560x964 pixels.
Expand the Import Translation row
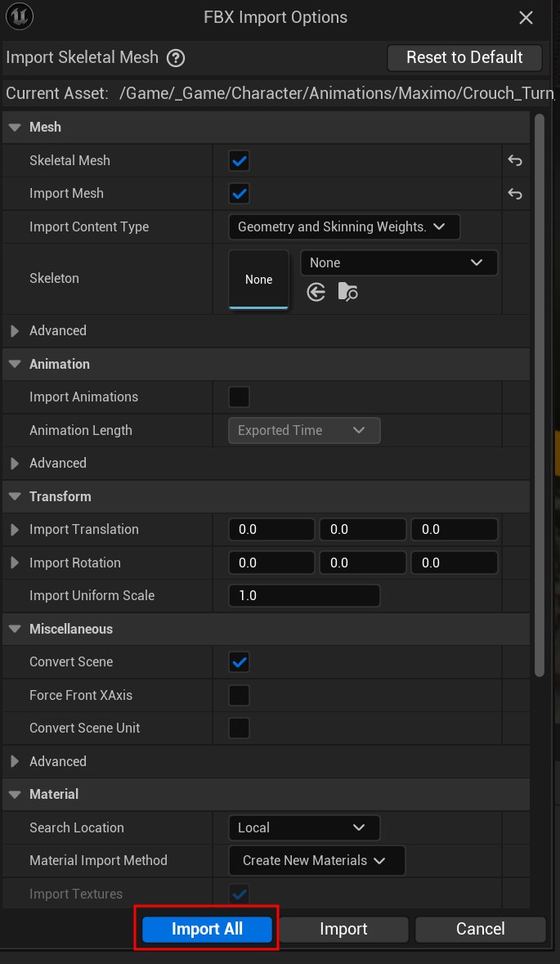coord(15,529)
